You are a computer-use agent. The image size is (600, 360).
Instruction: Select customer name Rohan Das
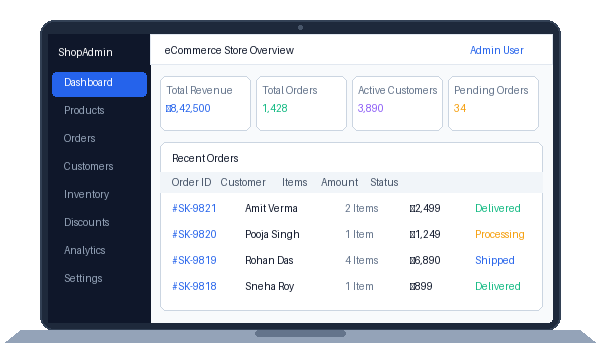[269, 260]
